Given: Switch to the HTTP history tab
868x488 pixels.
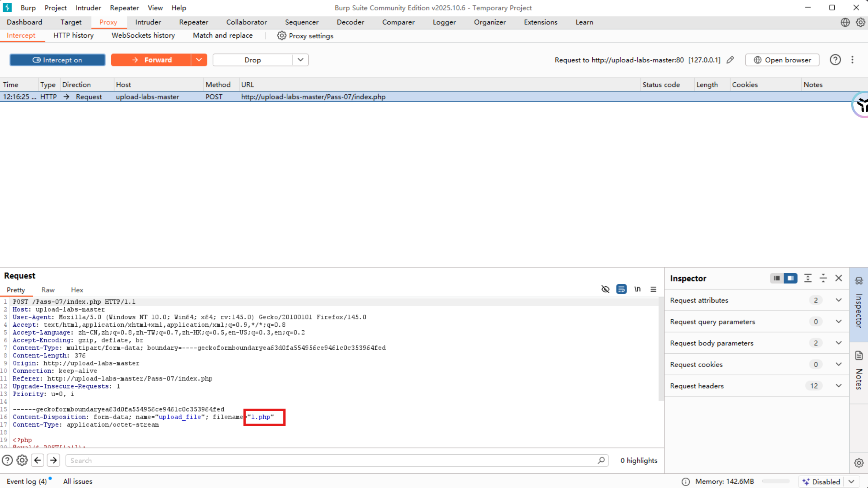Looking at the screenshot, I should point(73,35).
